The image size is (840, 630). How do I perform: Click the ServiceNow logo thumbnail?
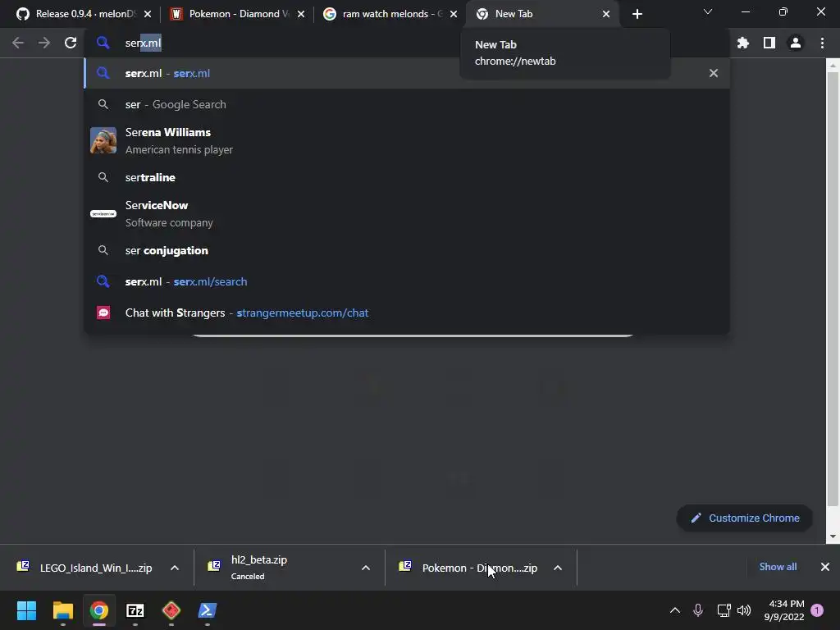tap(103, 214)
